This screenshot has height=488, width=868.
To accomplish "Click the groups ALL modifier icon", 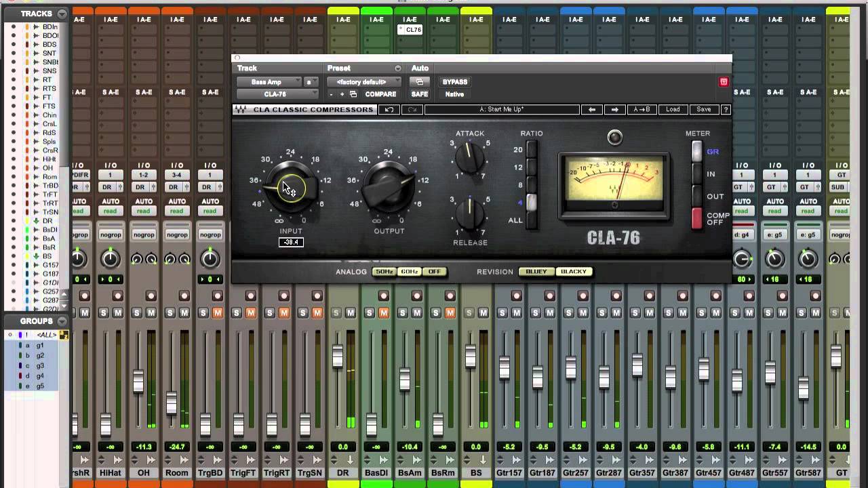I will (x=64, y=335).
